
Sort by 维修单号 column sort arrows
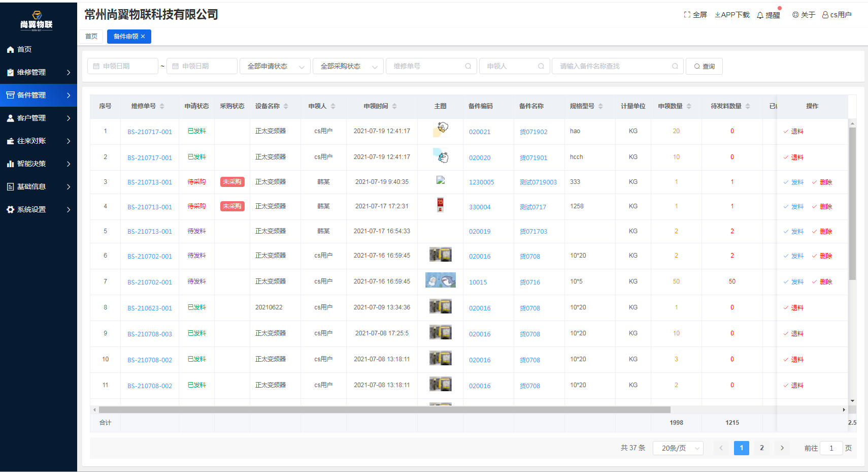point(162,106)
